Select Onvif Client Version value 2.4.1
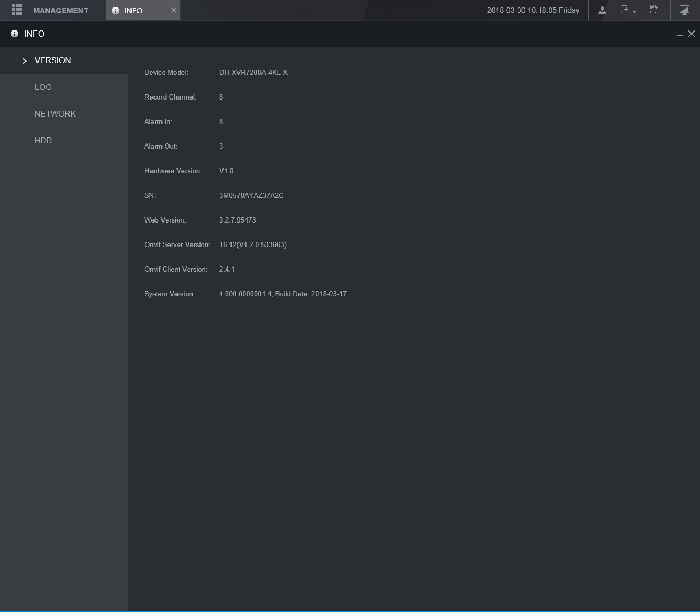This screenshot has width=700, height=612. 227,269
